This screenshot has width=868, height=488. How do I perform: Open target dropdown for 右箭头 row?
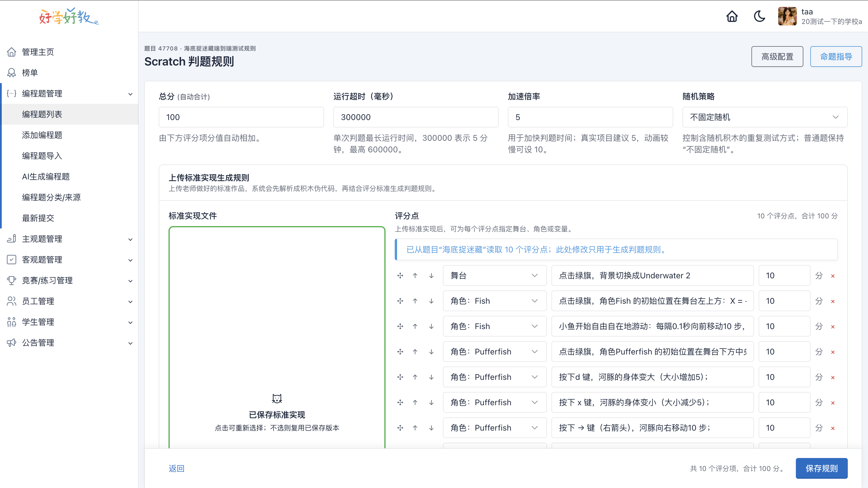494,428
